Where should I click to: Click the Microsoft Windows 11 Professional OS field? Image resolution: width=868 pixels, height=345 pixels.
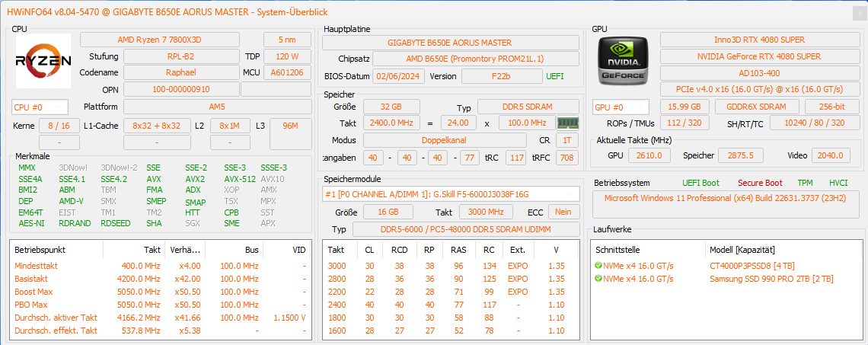pyautogui.click(x=726, y=204)
